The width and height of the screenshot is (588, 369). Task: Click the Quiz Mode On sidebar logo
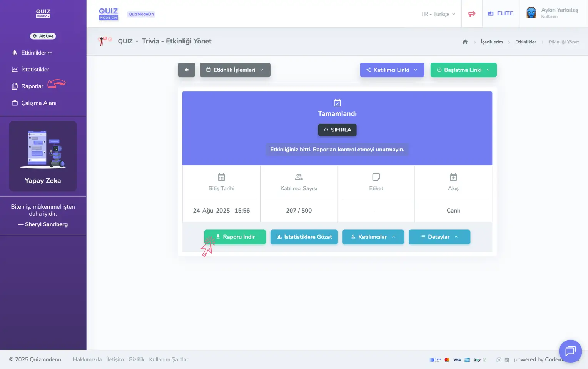tap(43, 13)
